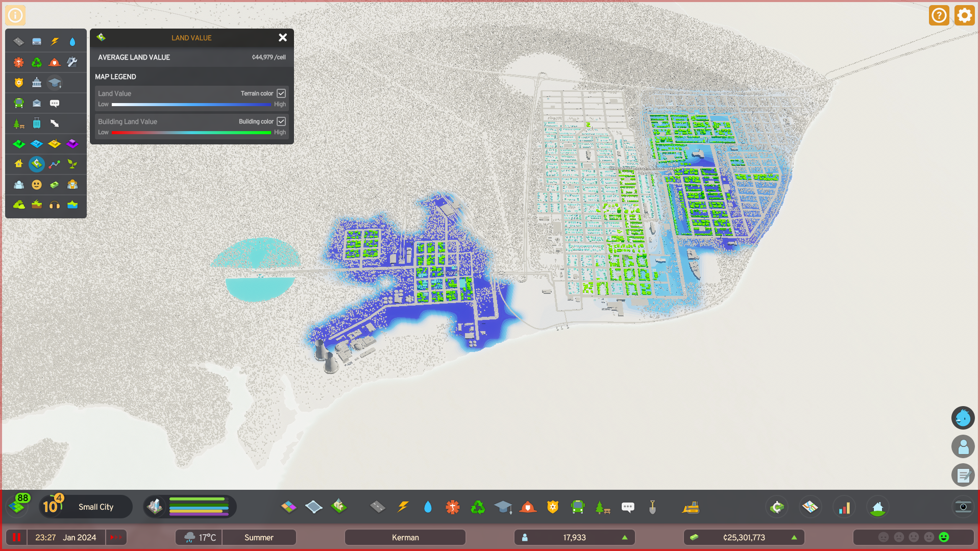The width and height of the screenshot is (980, 551).
Task: Show the Ground Pollution infoview icon
Action: click(37, 205)
